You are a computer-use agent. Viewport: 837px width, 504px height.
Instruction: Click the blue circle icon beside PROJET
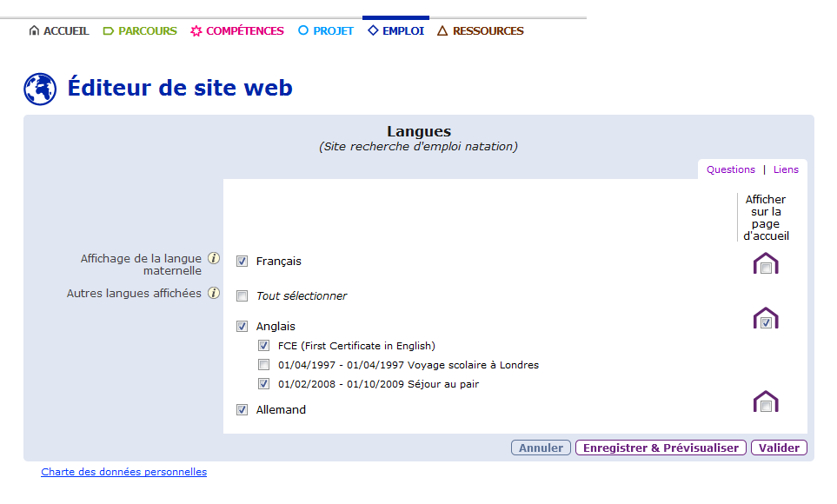pyautogui.click(x=303, y=30)
